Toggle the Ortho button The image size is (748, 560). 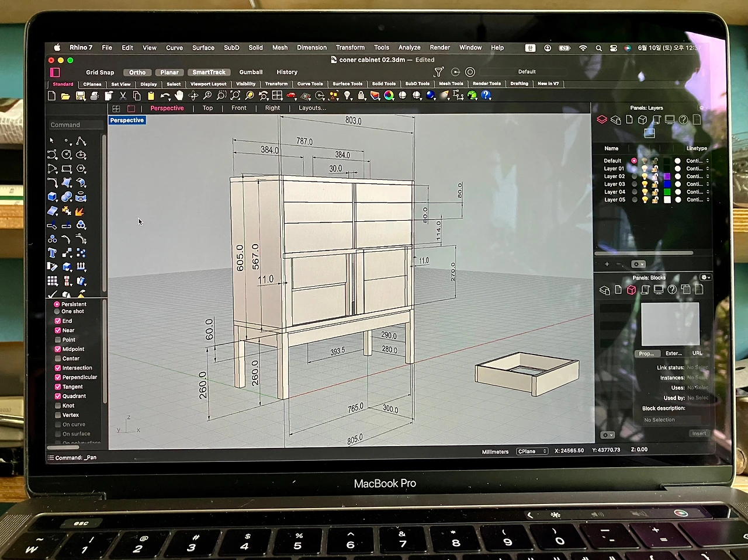coord(137,72)
